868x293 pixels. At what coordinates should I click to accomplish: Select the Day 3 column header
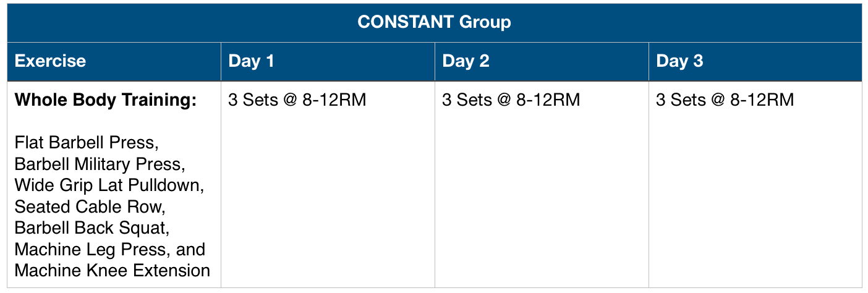click(x=679, y=61)
